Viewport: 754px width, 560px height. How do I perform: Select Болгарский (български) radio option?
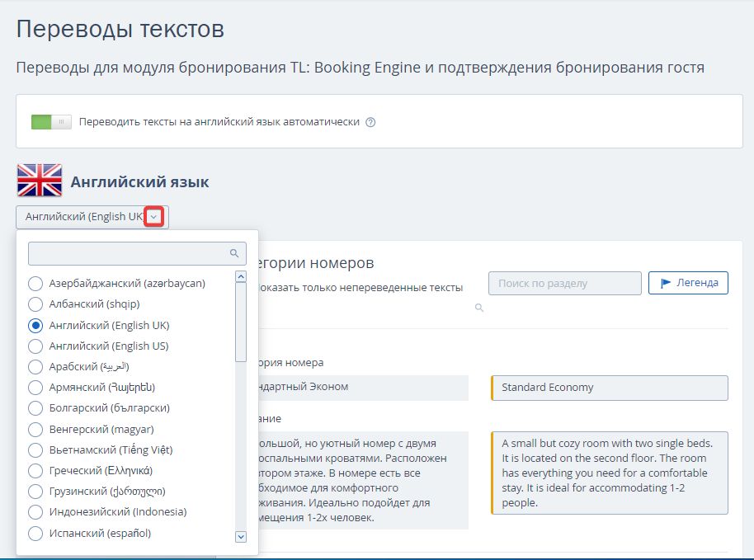35,408
